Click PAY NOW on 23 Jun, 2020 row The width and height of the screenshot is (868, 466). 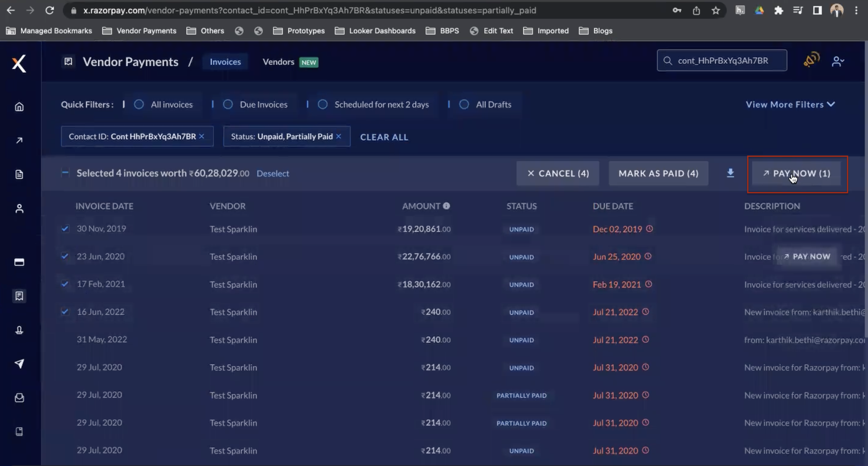tap(807, 256)
